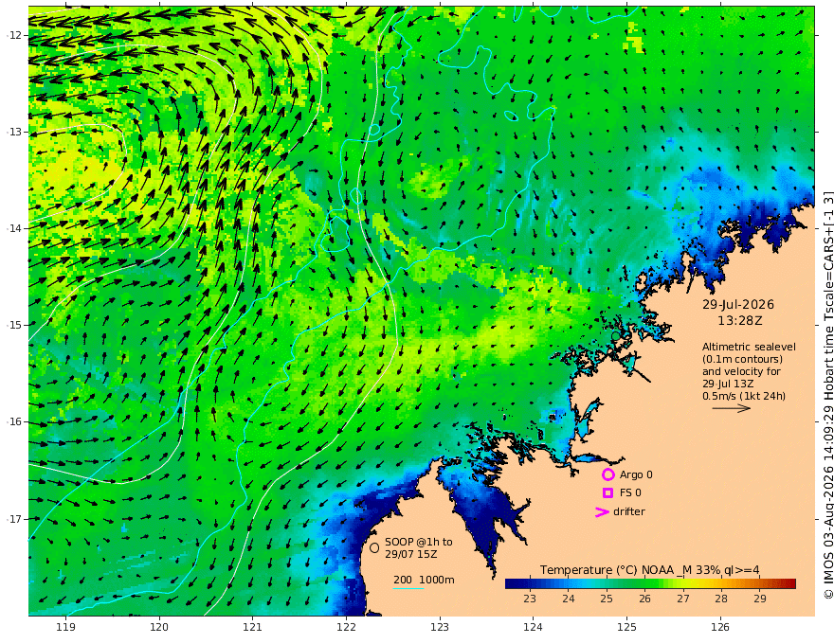Viewport: 834px width, 644px height.
Task: Click longitude label 126 on bottom axis
Action: 720,627
